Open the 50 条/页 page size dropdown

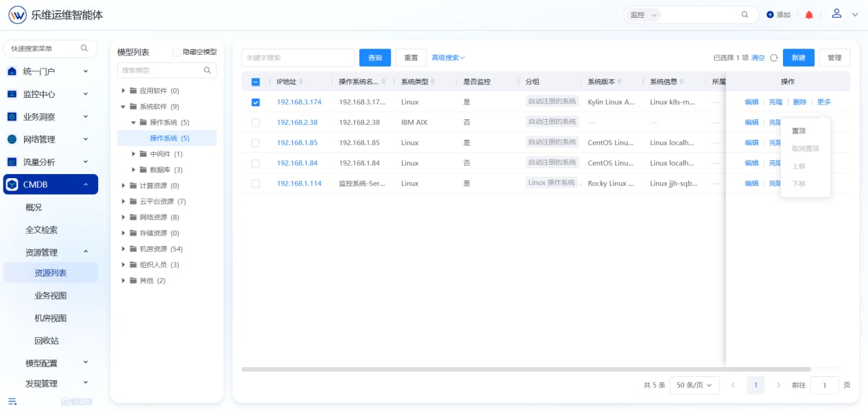click(695, 385)
